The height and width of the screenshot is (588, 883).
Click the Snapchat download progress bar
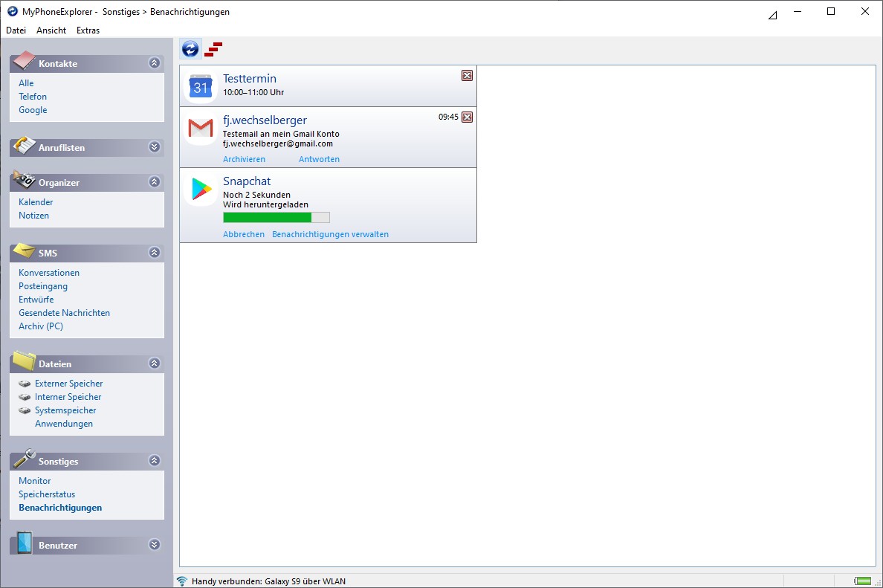276,217
